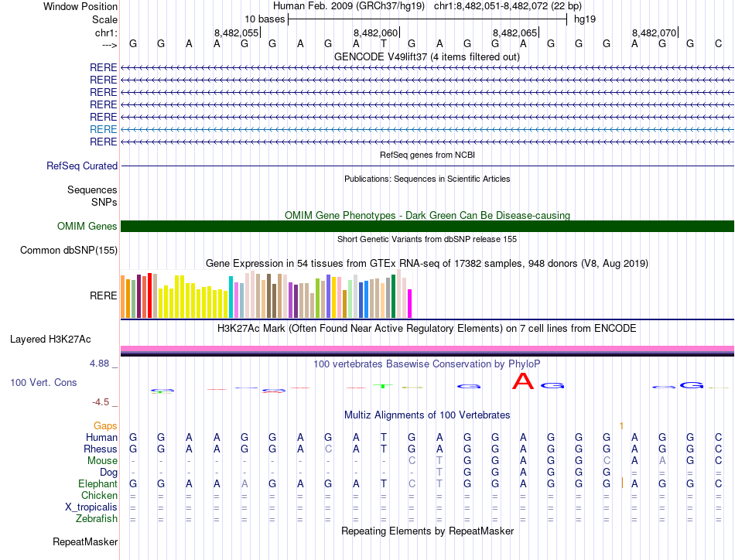
Task: Click the Multiz Alignments of 100 Vertebrates title
Action: (x=427, y=415)
